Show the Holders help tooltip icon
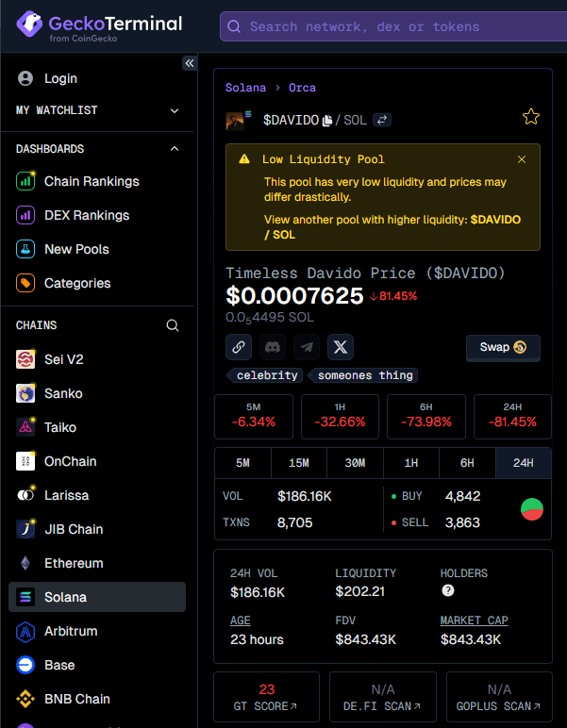 click(448, 590)
